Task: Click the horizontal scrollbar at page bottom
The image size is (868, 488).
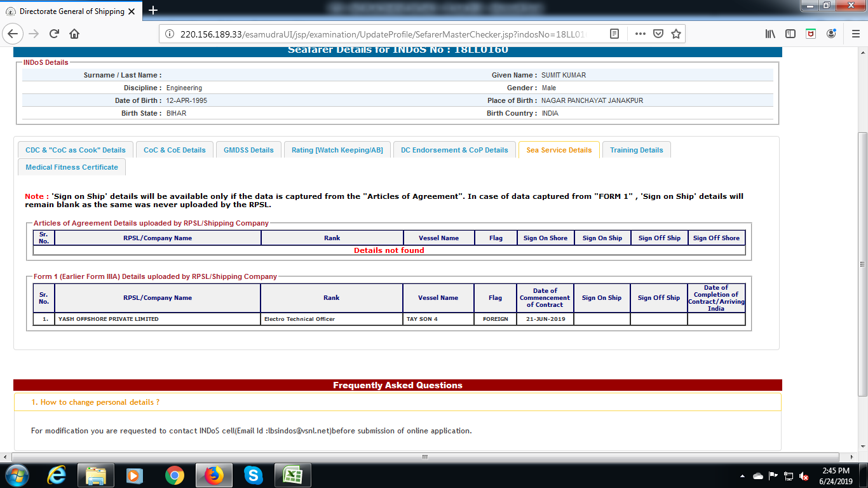Action: 426,457
